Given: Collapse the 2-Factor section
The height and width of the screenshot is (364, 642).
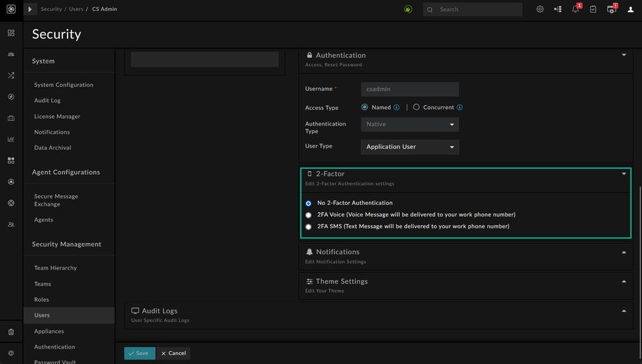Looking at the screenshot, I should tap(623, 174).
